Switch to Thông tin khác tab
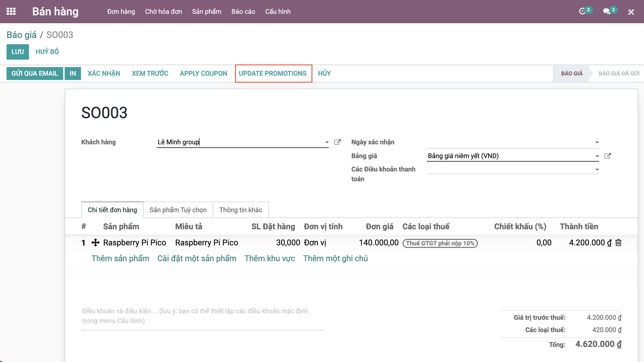Screen dimensions: 644x362 point(240,210)
